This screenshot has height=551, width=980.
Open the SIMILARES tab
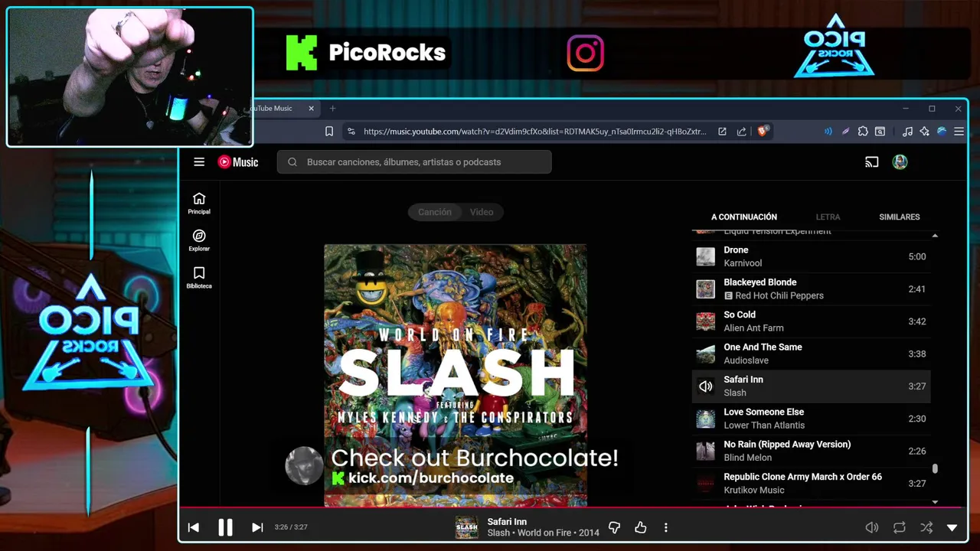point(900,217)
